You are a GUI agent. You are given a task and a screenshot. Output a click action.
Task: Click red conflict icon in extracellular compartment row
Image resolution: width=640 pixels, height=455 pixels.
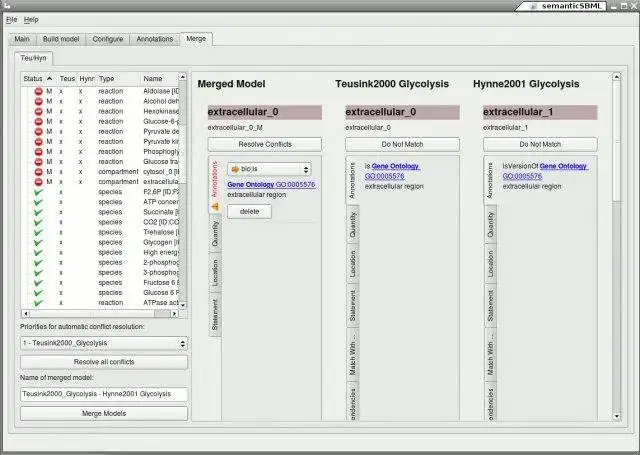pyautogui.click(x=38, y=182)
